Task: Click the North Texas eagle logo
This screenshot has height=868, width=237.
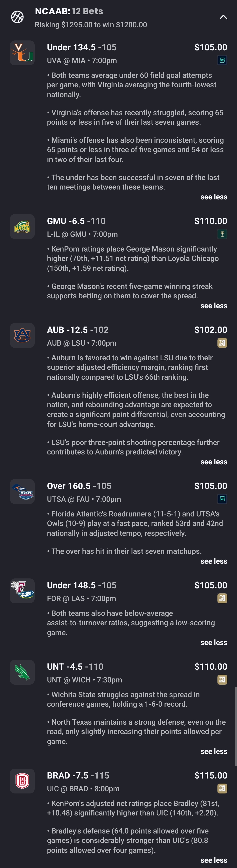Action: click(22, 672)
